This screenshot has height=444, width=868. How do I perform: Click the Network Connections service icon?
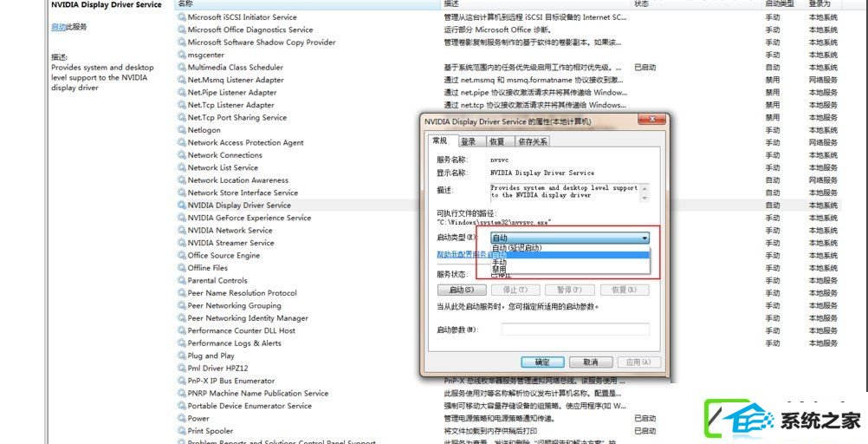(x=182, y=155)
